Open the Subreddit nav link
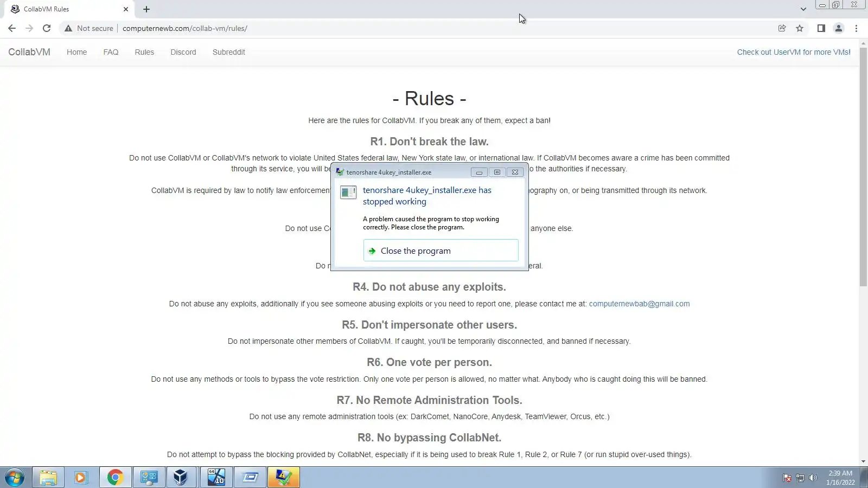The height and width of the screenshot is (488, 868). tap(229, 52)
